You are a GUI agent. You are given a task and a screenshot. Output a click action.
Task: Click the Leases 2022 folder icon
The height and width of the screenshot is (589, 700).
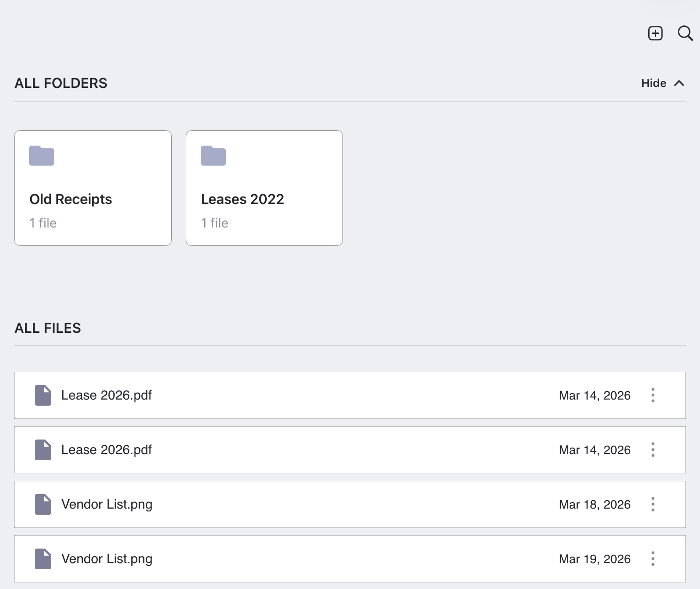point(213,156)
